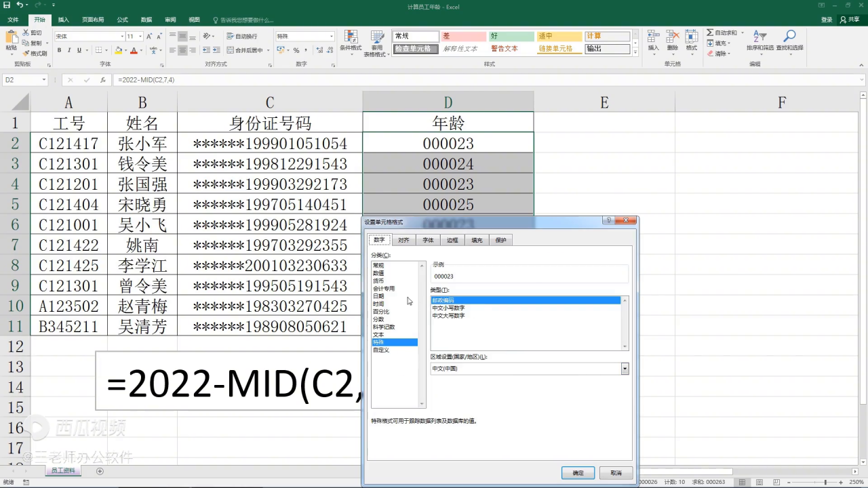Toggle right horizontal alignment

click(x=193, y=50)
